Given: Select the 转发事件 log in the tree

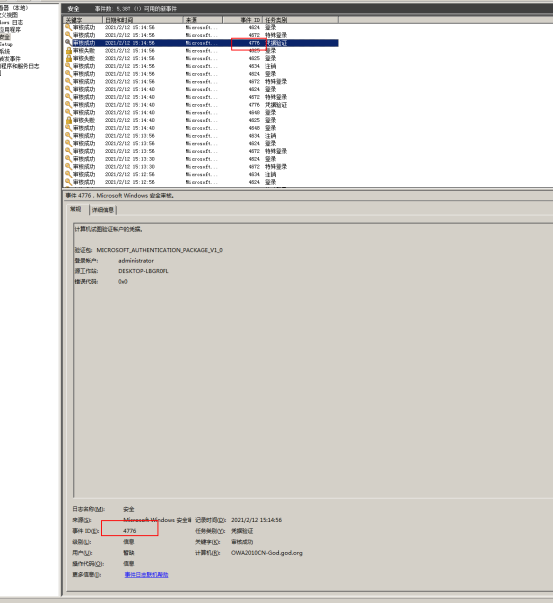Looking at the screenshot, I should click(10, 59).
